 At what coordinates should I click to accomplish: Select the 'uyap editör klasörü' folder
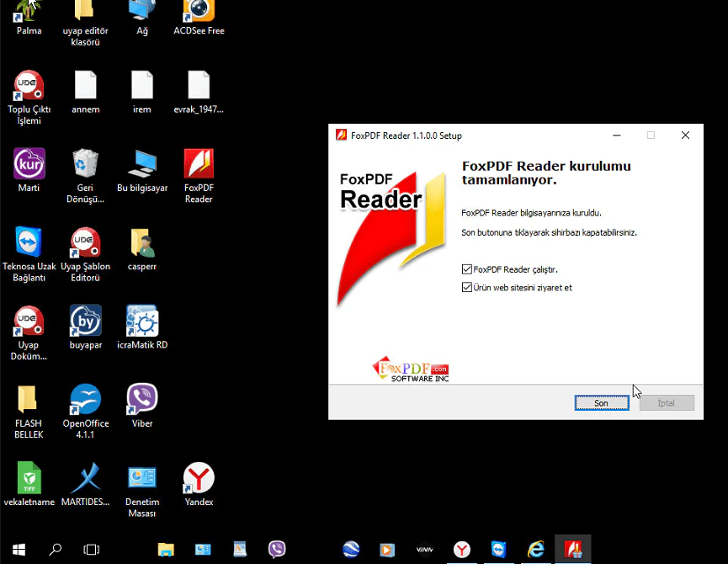[x=86, y=24]
